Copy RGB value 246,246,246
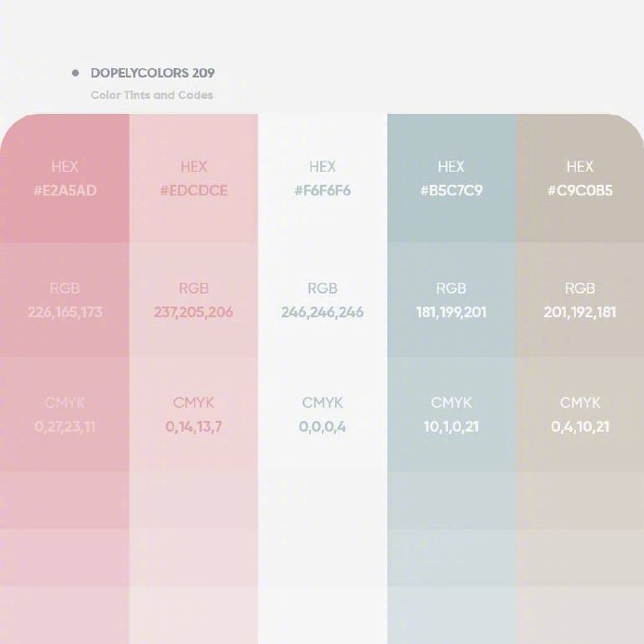This screenshot has height=644, width=644. [x=322, y=313]
